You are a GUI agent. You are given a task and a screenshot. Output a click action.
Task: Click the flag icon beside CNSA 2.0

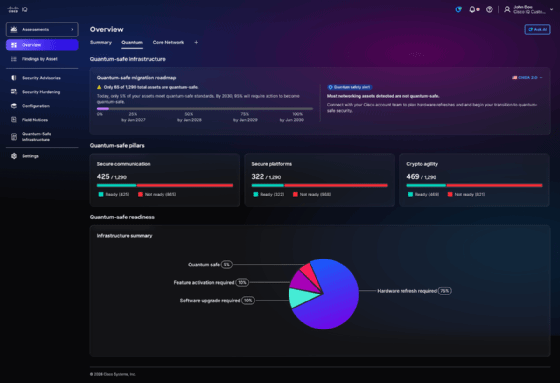pos(515,78)
